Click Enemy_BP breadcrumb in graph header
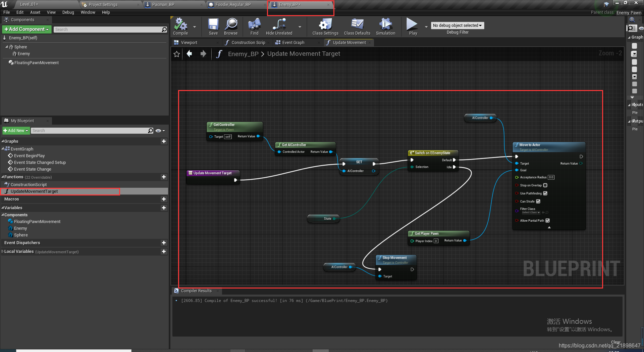The height and width of the screenshot is (352, 644). pos(243,54)
